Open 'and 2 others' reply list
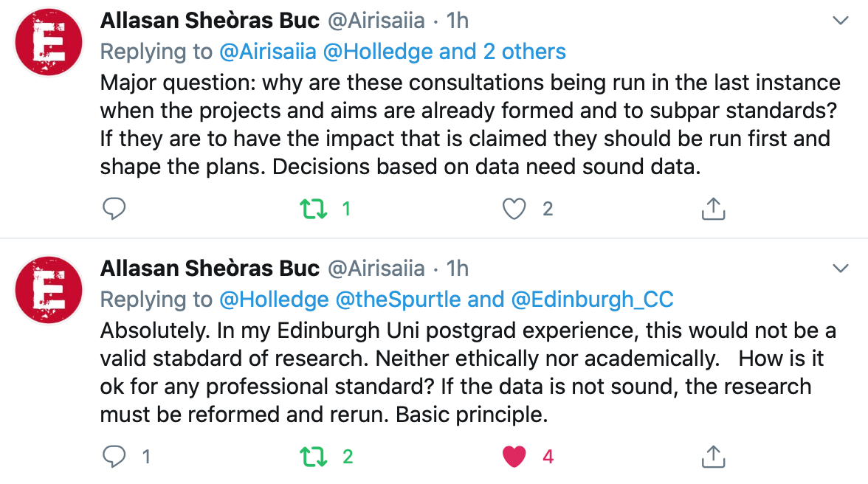Image resolution: width=868 pixels, height=484 pixels. pyautogui.click(x=502, y=52)
